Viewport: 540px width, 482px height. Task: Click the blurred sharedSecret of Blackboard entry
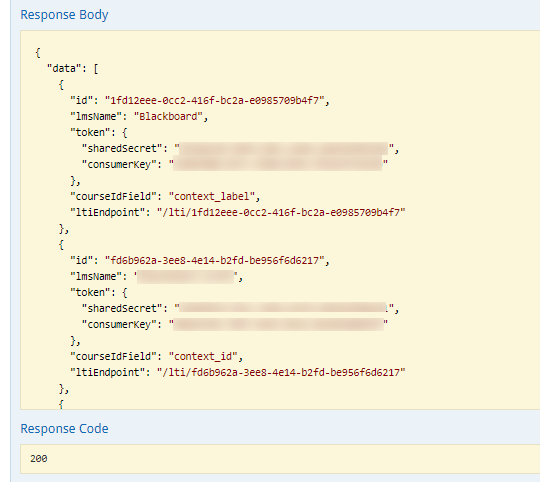click(x=284, y=149)
